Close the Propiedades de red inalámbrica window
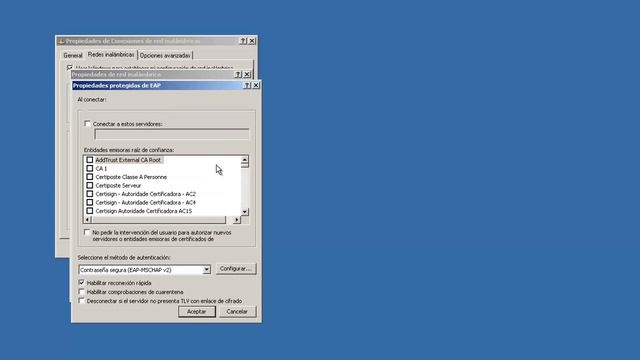 click(x=247, y=75)
